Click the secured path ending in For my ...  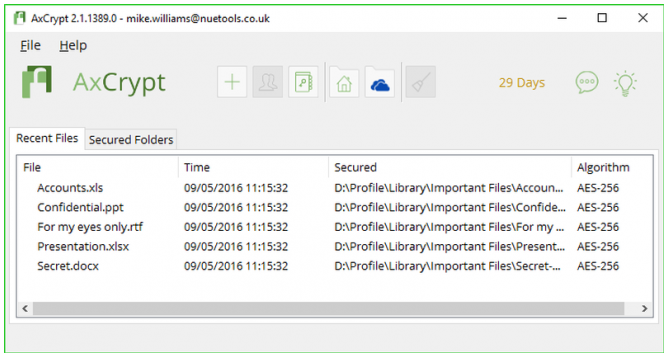click(449, 227)
